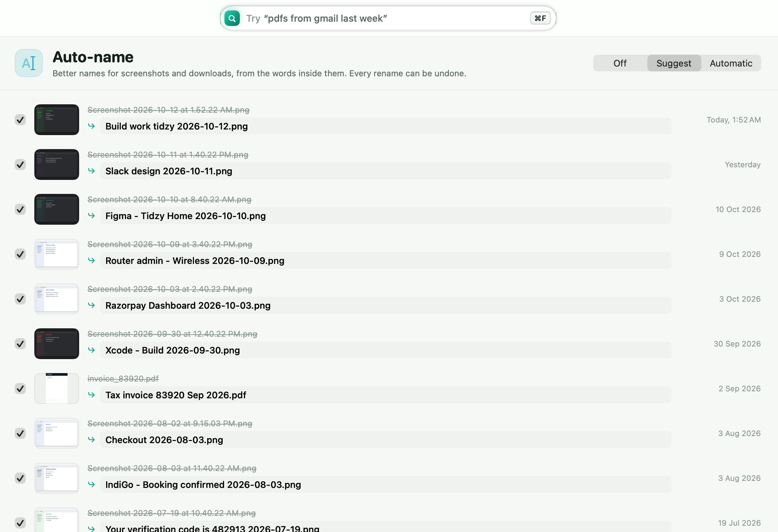
Task: Toggle checkbox for Router admin - Wireless row
Action: pos(20,254)
